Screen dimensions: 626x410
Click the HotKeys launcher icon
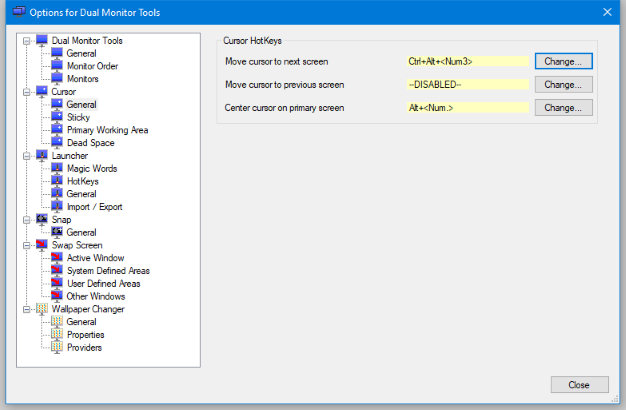[57, 181]
